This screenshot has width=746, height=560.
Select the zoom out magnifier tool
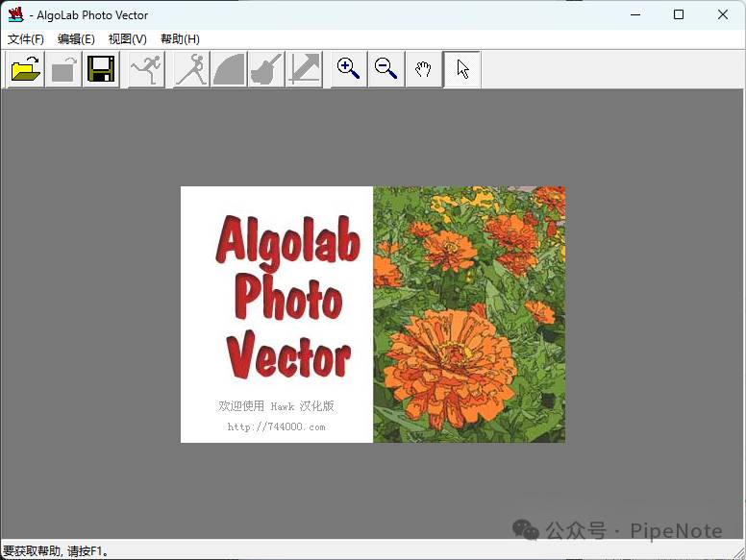click(x=386, y=69)
